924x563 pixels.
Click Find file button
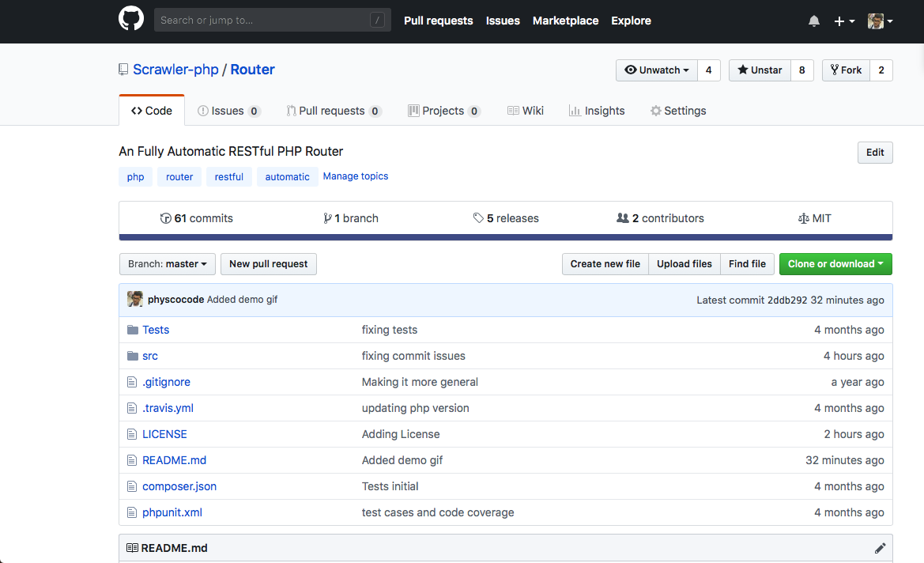[747, 264]
